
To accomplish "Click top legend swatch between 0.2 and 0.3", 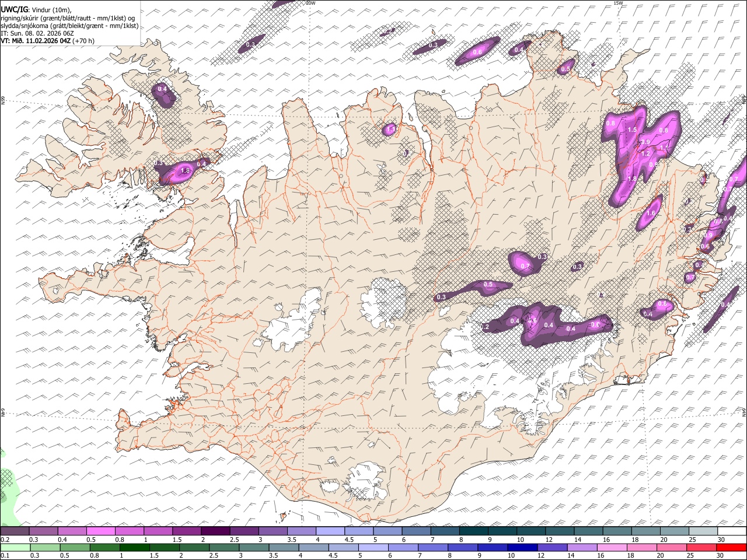I will pos(15,531).
